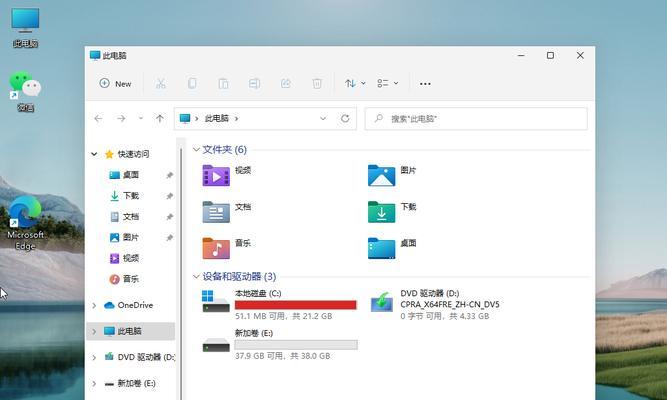Click the search box for 此电脑

(476, 119)
